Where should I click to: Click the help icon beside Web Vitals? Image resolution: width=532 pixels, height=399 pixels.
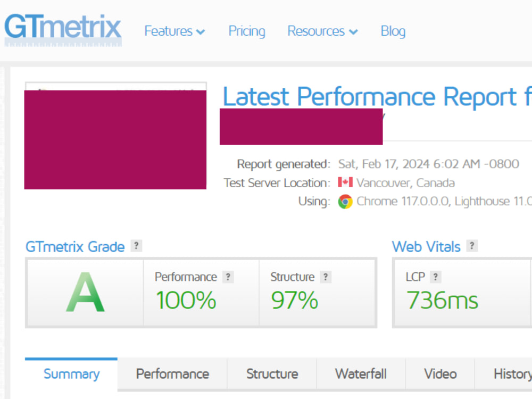click(x=472, y=246)
